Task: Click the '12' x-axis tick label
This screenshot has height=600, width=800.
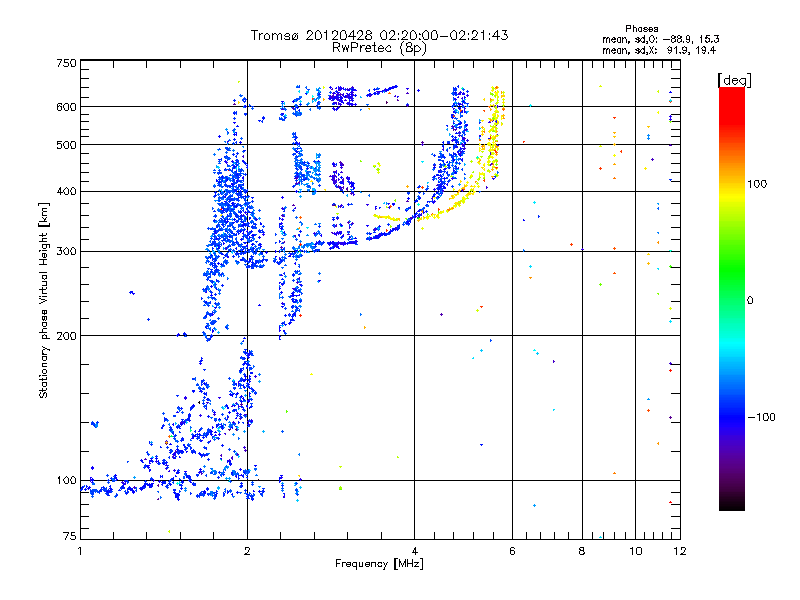Action: (680, 551)
